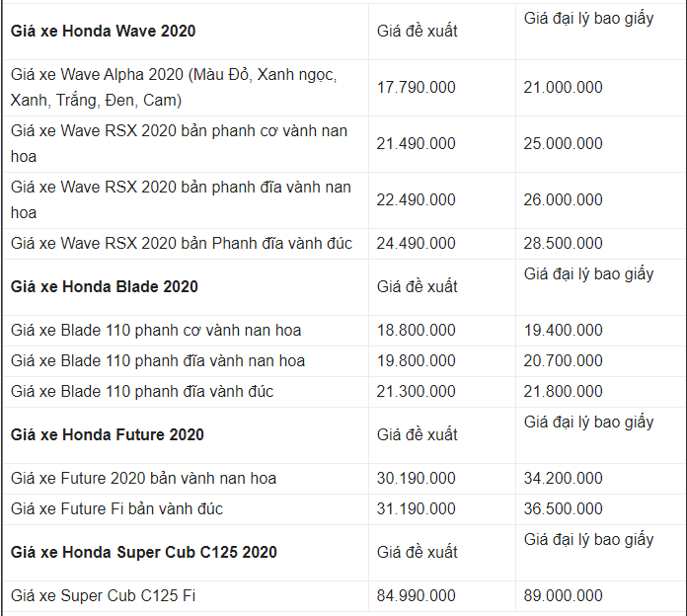Select Super Cub C125 Fi row name
This screenshot has height=616, width=687.
(103, 596)
